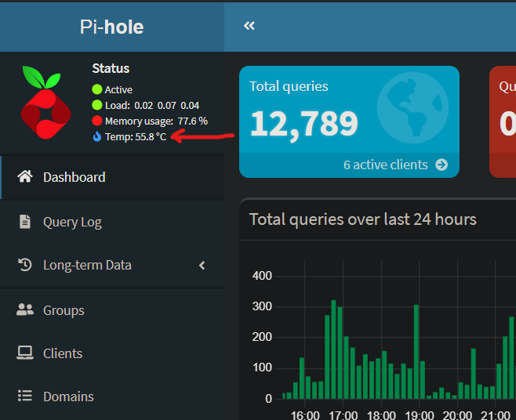Click the tall chart bar just before 19:00
Image resolution: width=516 pixels, height=420 pixels.
click(x=416, y=352)
